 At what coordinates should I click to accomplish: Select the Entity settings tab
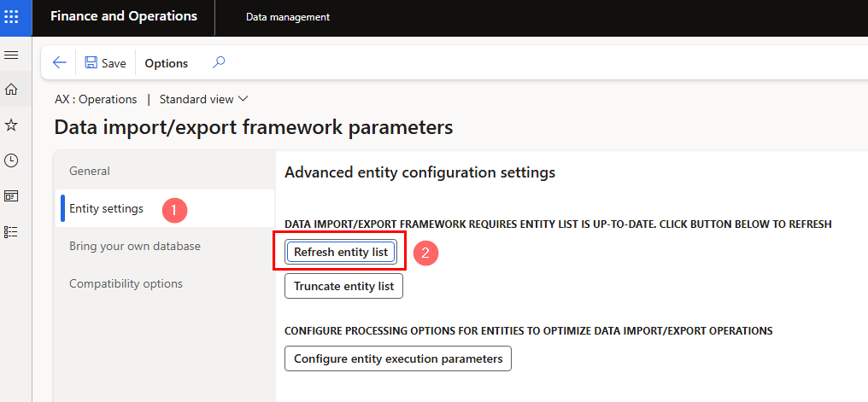(x=106, y=208)
